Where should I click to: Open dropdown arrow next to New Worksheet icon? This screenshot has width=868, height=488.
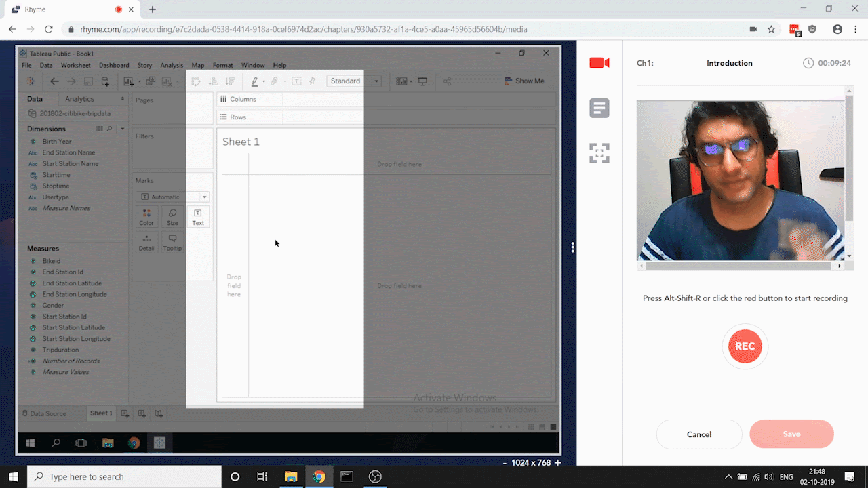pos(139,82)
